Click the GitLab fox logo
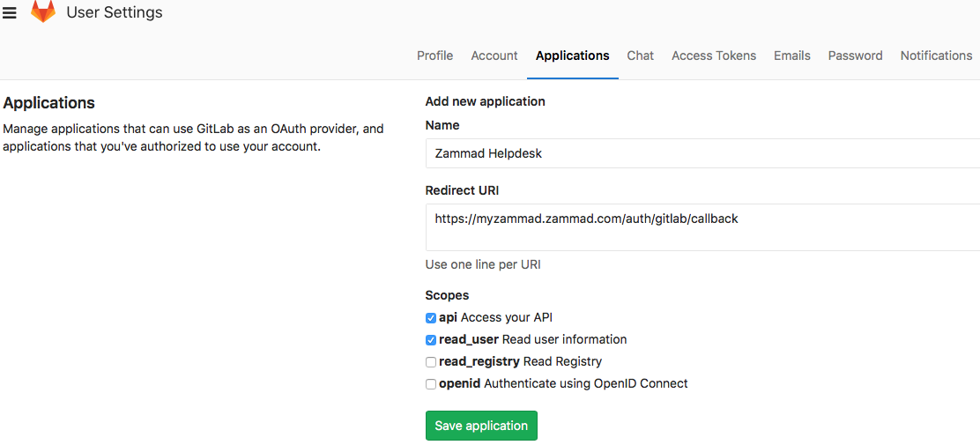 click(43, 11)
